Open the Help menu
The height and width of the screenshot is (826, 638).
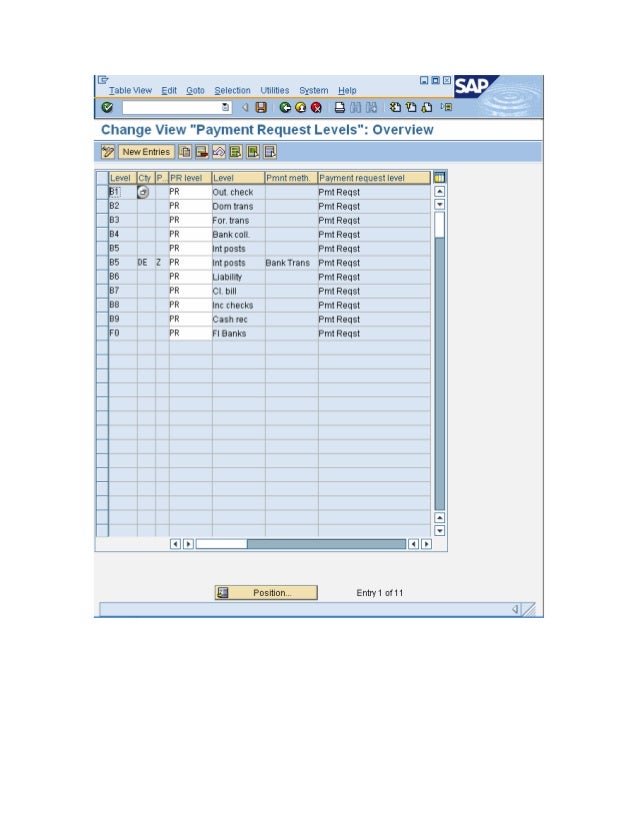[x=347, y=91]
